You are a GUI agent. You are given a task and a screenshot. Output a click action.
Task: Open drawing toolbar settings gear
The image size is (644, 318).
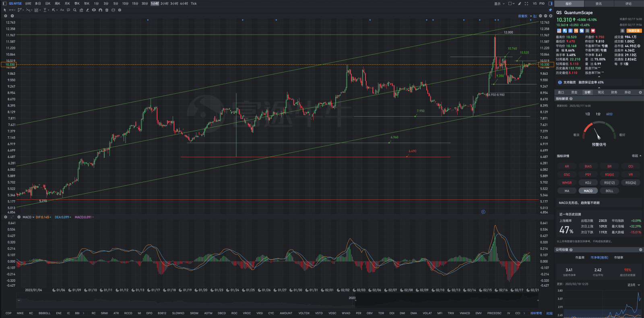pyautogui.click(x=120, y=10)
